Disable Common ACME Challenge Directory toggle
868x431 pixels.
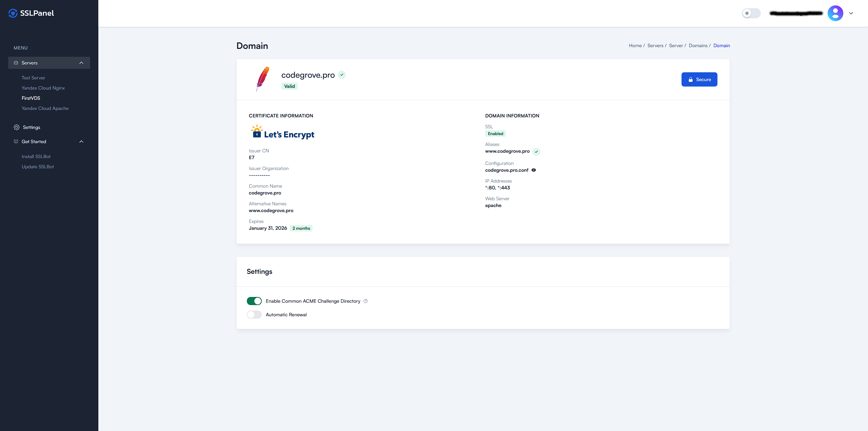click(254, 301)
